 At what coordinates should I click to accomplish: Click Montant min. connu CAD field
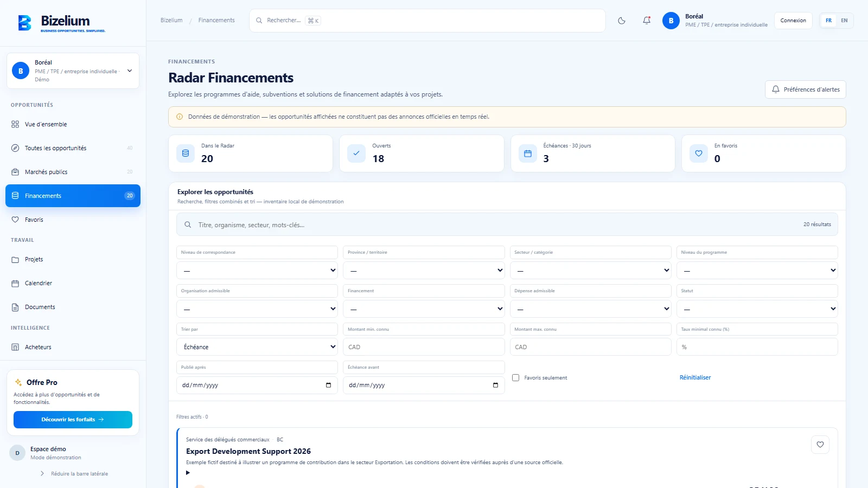(x=424, y=347)
